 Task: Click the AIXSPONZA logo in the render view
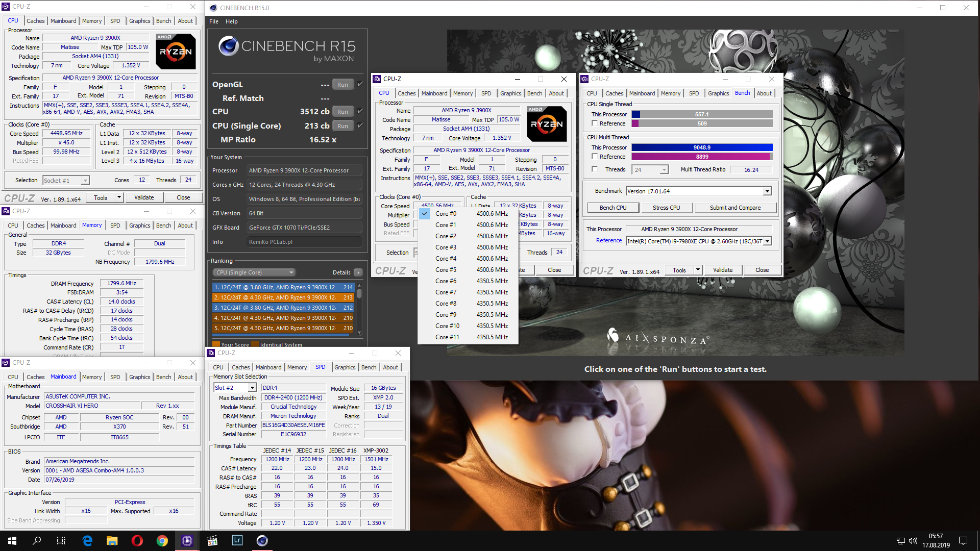658,337
